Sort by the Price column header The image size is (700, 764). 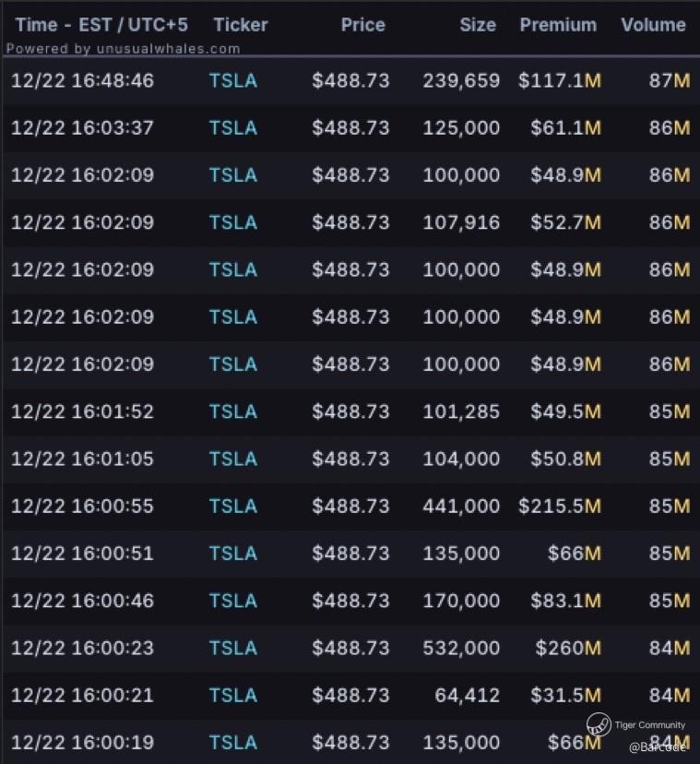coord(362,25)
